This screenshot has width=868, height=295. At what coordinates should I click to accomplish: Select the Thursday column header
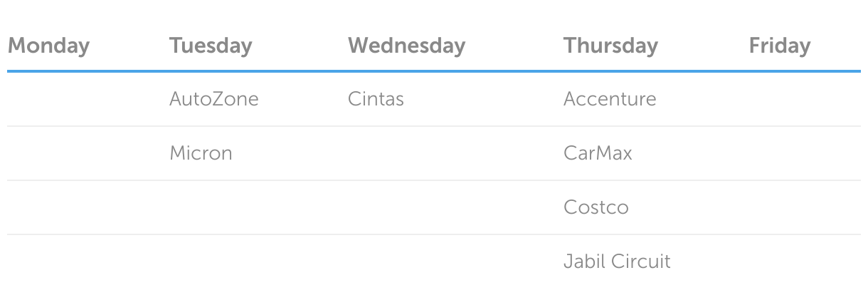click(610, 46)
